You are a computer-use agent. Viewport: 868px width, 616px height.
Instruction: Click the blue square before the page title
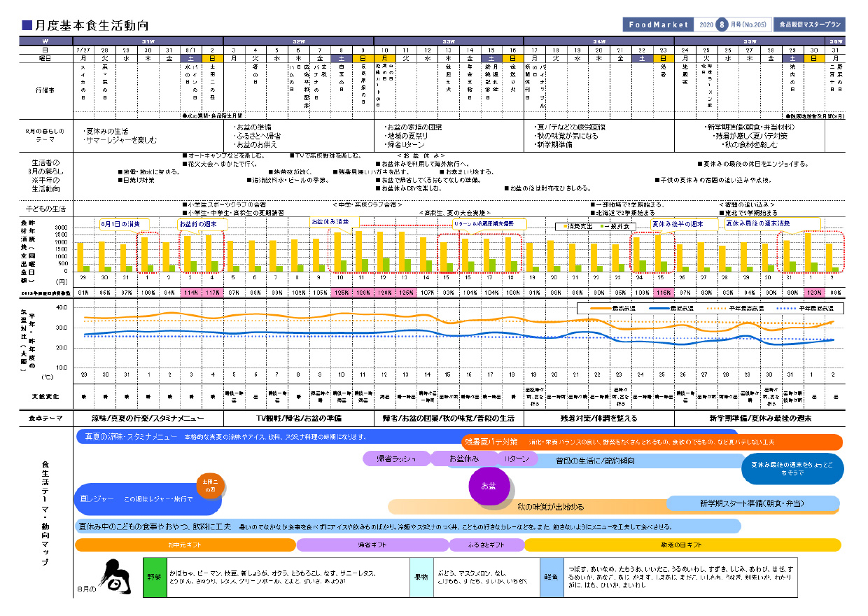point(27,25)
